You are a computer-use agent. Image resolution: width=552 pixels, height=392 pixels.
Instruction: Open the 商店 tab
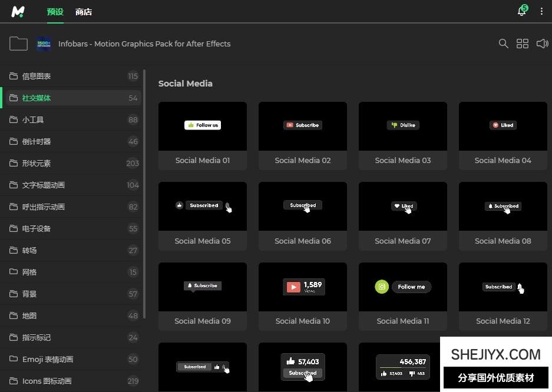pyautogui.click(x=84, y=12)
